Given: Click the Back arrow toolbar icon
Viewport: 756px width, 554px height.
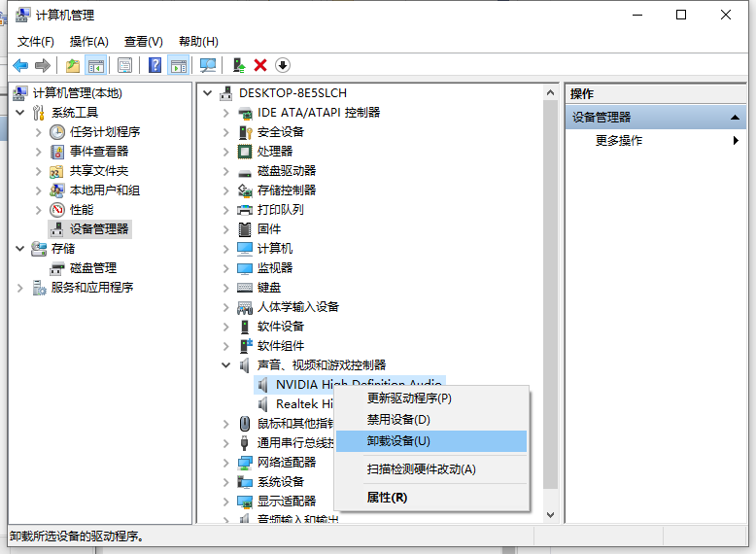Looking at the screenshot, I should pyautogui.click(x=20, y=65).
